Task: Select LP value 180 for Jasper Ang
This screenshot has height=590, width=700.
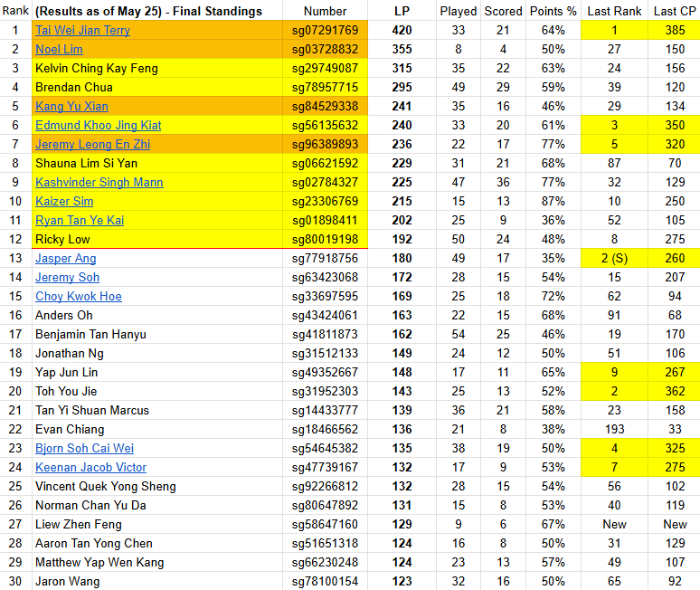Action: [x=402, y=258]
